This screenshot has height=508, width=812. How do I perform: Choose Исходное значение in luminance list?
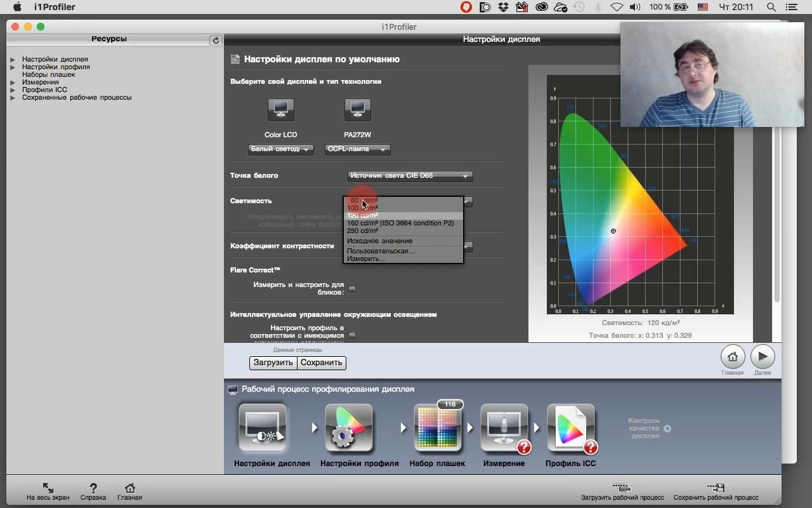(403, 241)
